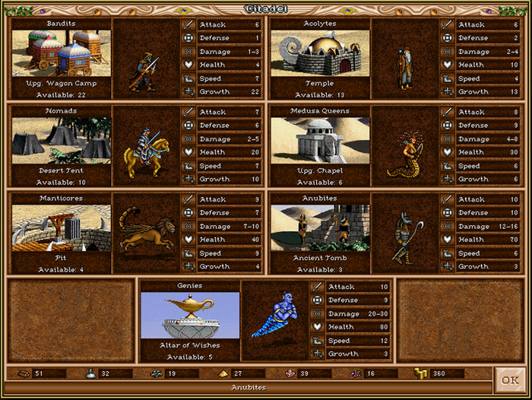
Task: Click the "Ancient Tomb" label
Action: point(320,258)
